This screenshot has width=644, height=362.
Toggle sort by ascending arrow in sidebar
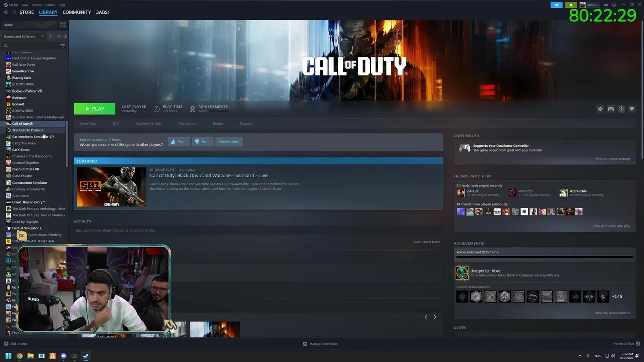[50, 36]
